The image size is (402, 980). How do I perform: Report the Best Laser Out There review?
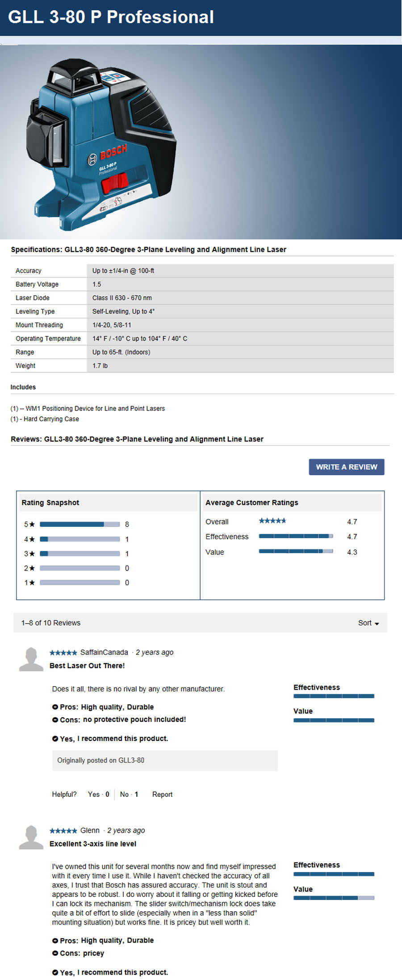point(162,794)
